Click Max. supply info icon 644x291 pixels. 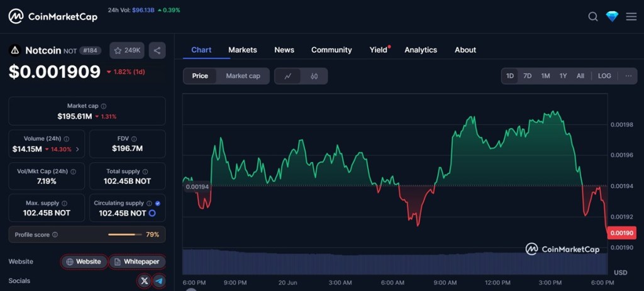coord(65,203)
